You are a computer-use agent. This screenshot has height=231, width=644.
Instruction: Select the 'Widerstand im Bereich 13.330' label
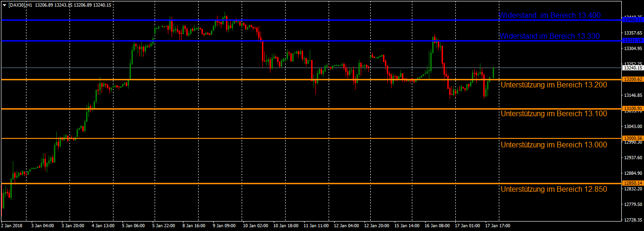coord(550,36)
